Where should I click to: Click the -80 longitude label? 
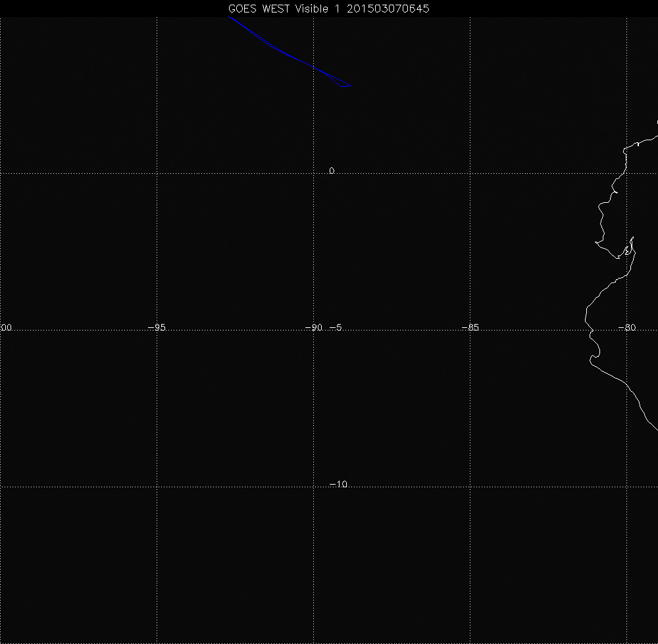pos(627,327)
